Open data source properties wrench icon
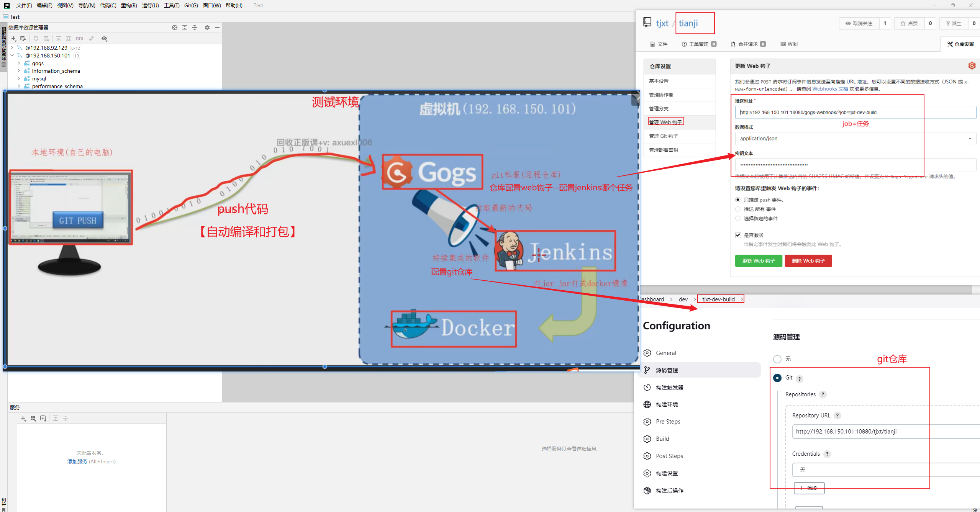980x512 pixels. tap(23, 39)
